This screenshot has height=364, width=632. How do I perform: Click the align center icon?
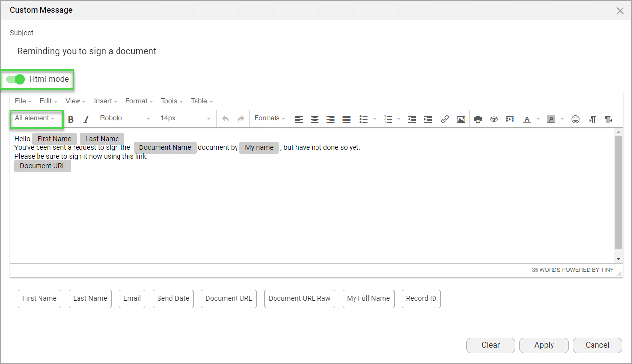click(x=315, y=119)
